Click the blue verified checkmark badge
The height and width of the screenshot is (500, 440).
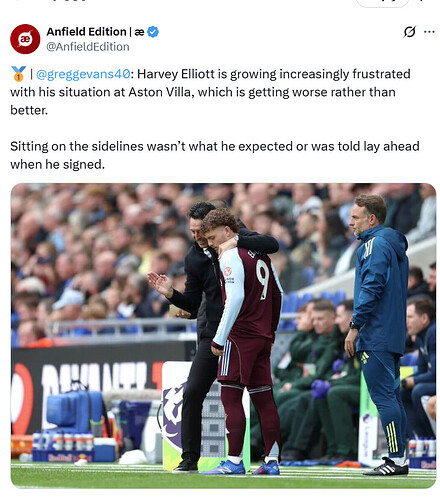coord(153,32)
